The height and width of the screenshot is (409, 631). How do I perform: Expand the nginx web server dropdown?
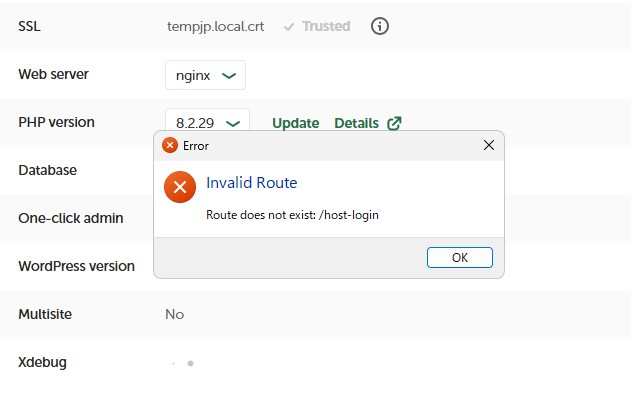[205, 75]
